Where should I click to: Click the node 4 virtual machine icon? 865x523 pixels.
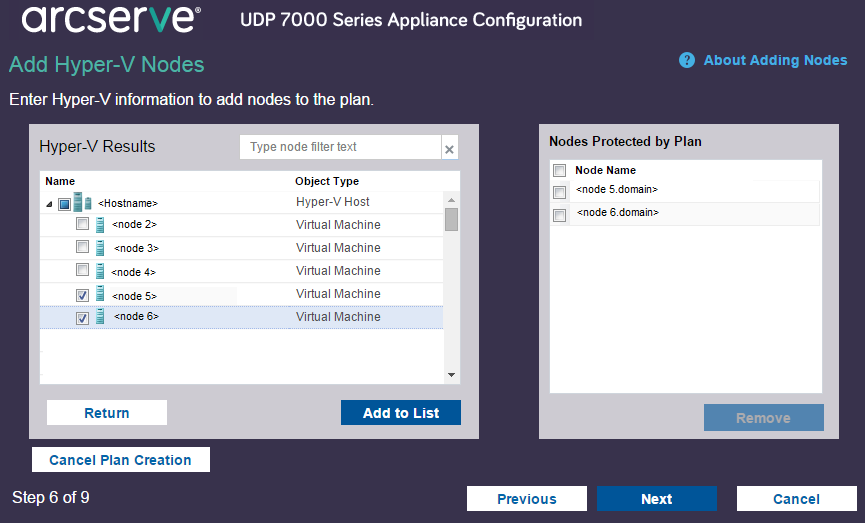[x=100, y=271]
